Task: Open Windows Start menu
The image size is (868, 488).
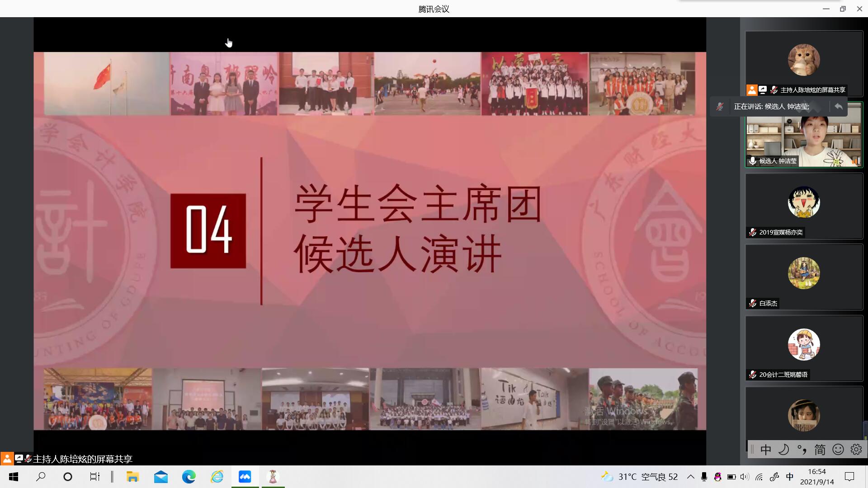Action: pyautogui.click(x=14, y=477)
